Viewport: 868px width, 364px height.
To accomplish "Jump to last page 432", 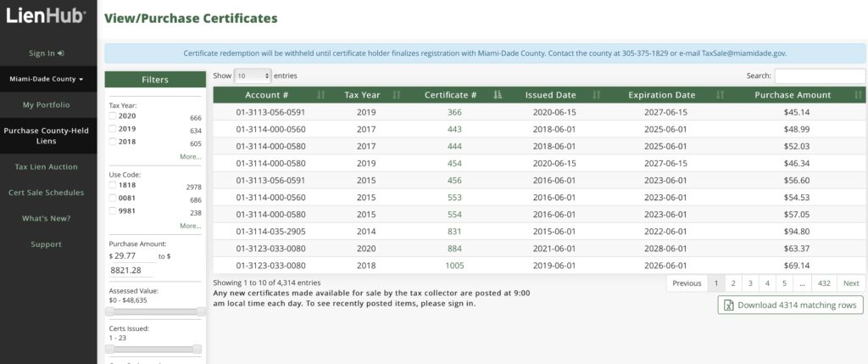I will click(824, 283).
